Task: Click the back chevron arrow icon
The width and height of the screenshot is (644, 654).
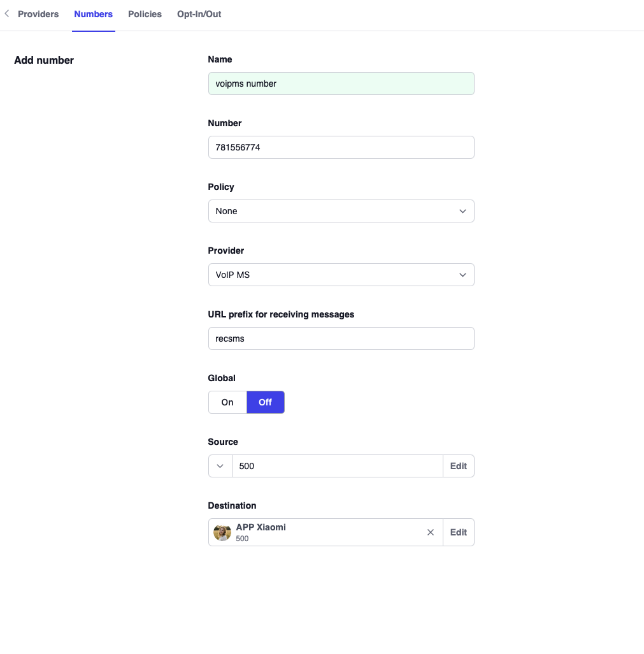Action: pos(7,14)
